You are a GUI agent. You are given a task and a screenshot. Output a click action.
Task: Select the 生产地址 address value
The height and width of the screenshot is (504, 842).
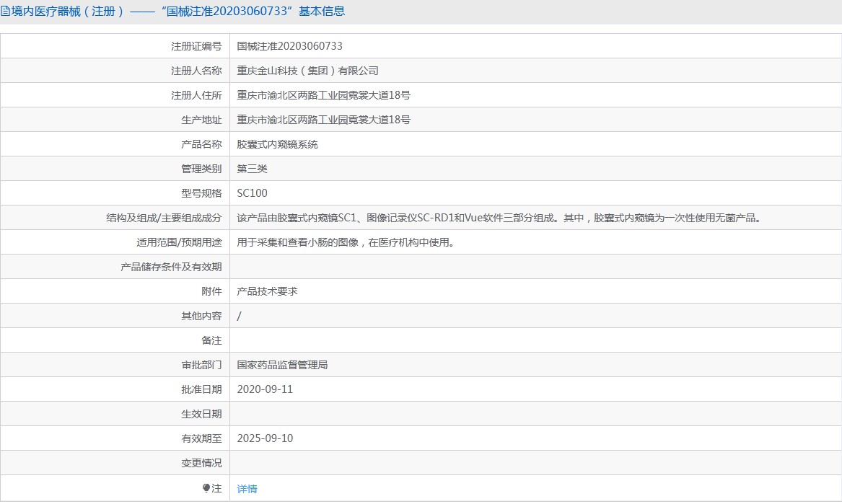click(323, 120)
